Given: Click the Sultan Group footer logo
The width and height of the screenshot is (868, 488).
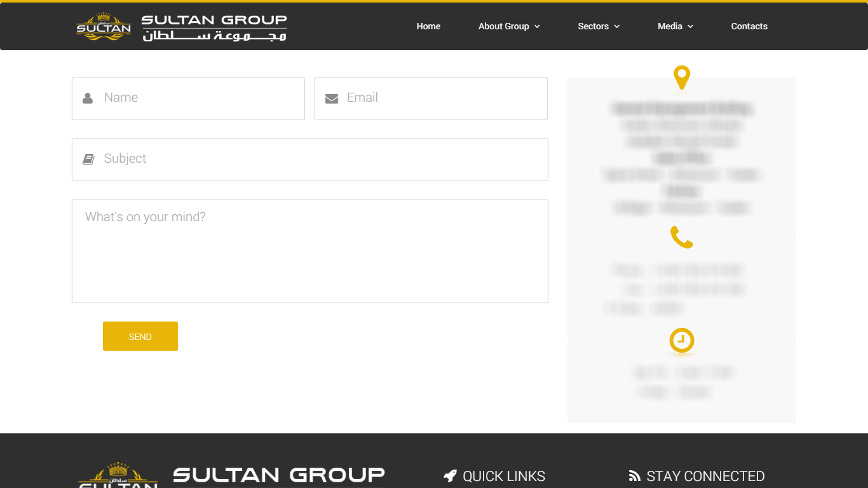Looking at the screenshot, I should (x=232, y=475).
